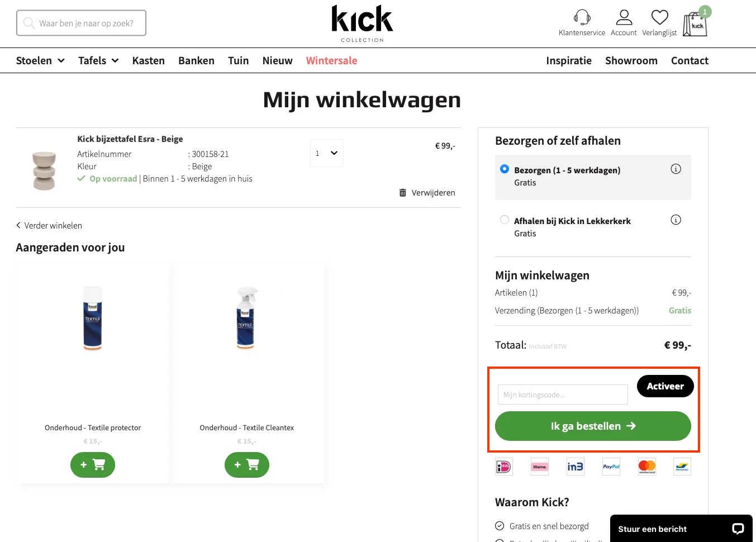Click the Account person icon
This screenshot has height=542, width=756.
tap(624, 17)
